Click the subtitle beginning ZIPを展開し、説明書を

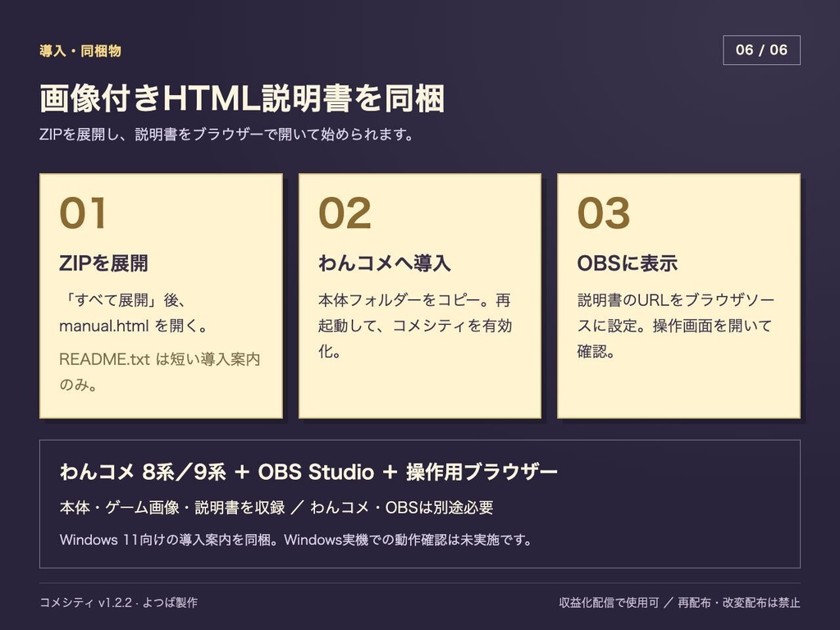[x=226, y=134]
